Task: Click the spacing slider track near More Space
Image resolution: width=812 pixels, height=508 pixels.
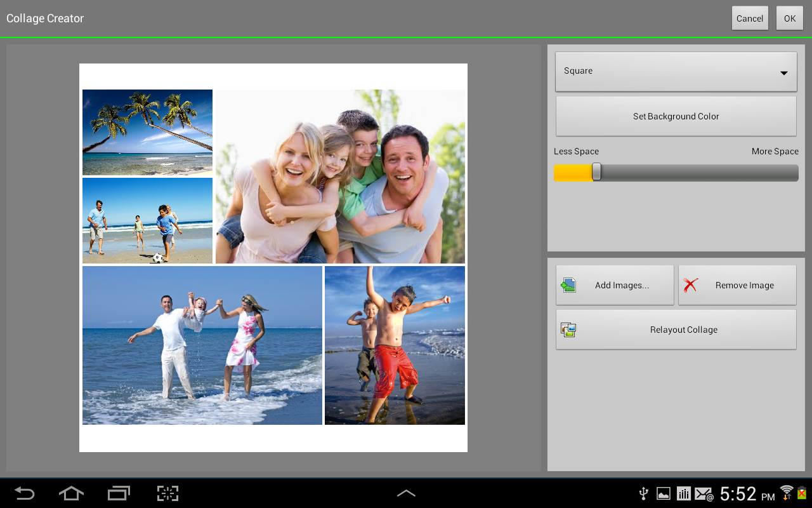Action: click(x=761, y=173)
